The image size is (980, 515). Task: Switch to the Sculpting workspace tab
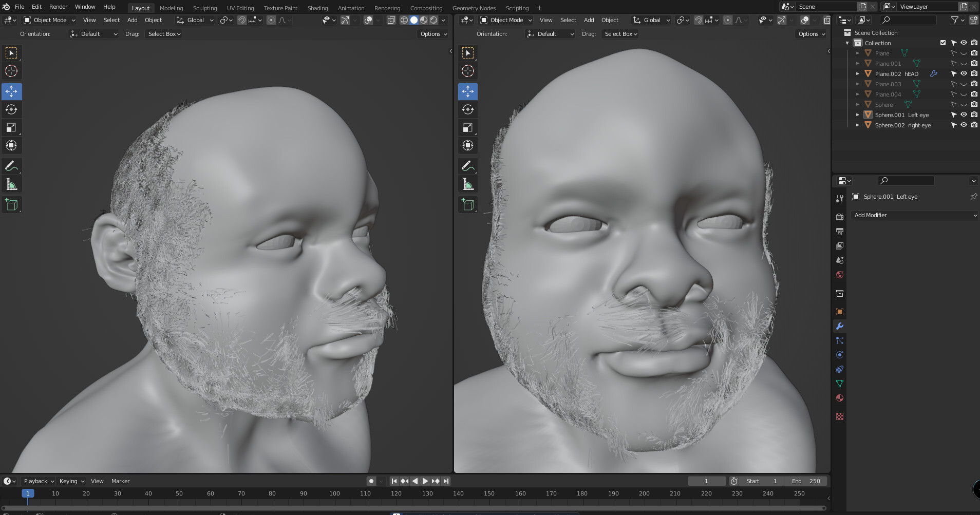point(205,8)
